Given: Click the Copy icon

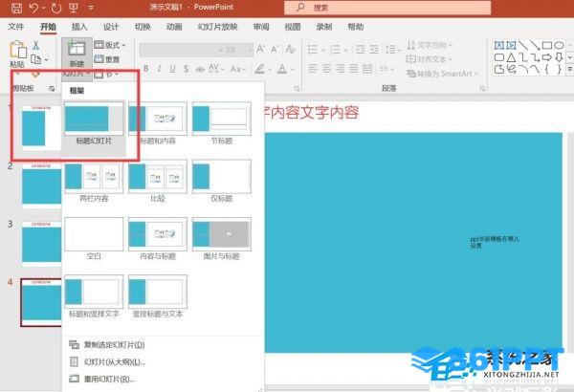Looking at the screenshot, I should click(36, 59).
